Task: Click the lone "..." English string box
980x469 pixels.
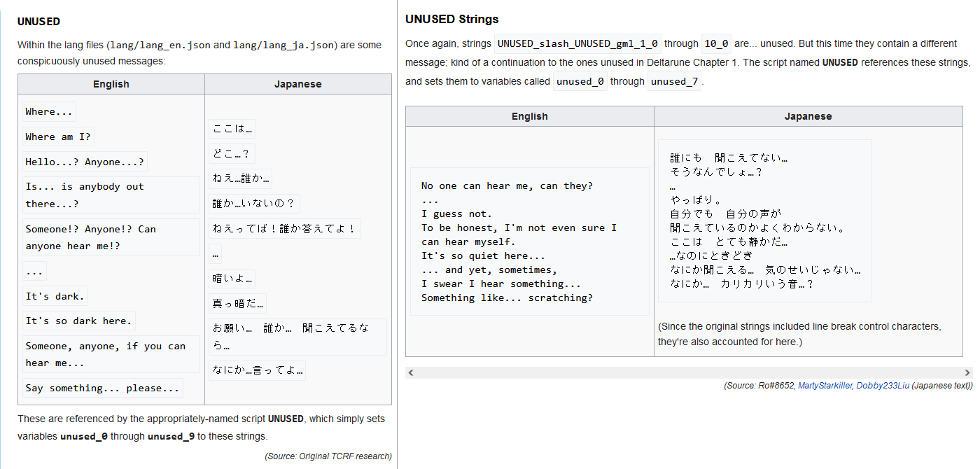Action: click(x=34, y=271)
